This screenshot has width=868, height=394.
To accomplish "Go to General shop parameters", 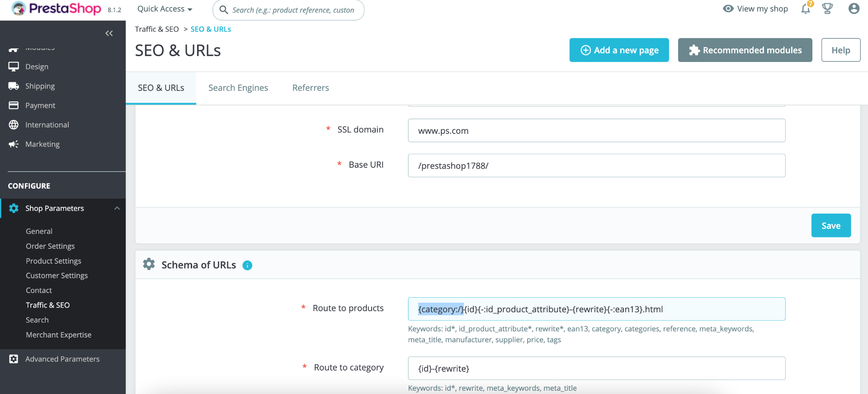I will click(x=39, y=231).
